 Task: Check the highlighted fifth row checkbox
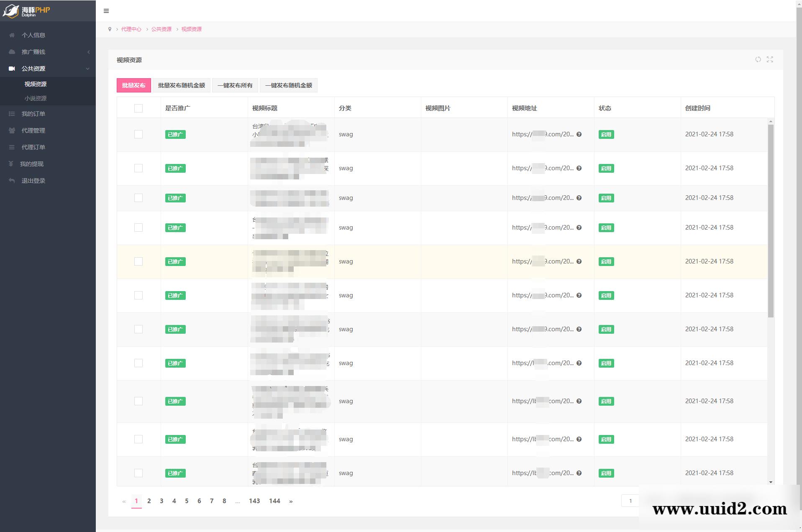point(138,261)
